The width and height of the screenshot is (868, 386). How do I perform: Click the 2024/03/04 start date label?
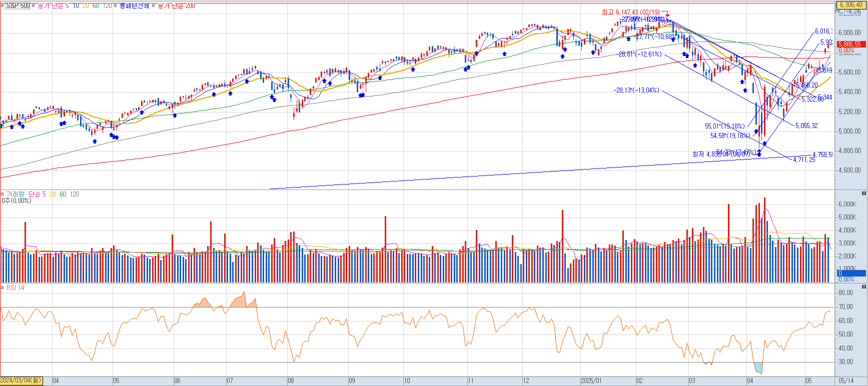[x=21, y=380]
